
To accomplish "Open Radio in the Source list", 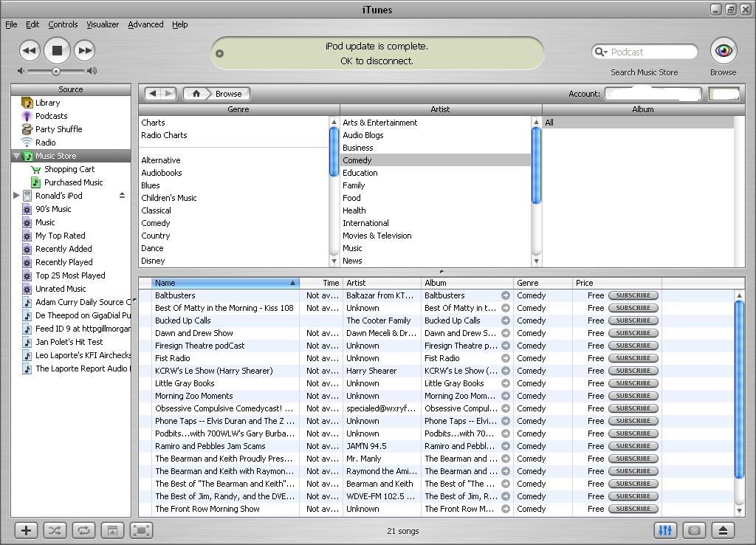I will coord(71,143).
